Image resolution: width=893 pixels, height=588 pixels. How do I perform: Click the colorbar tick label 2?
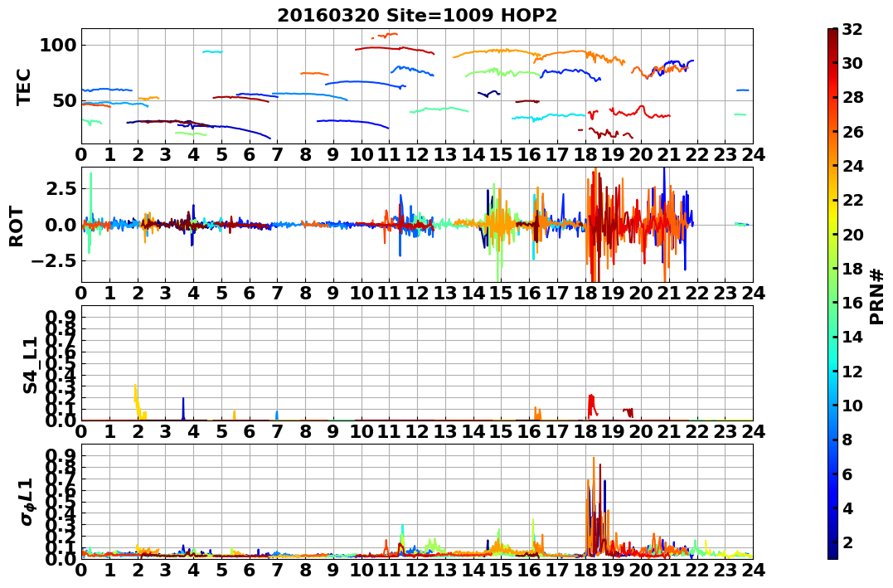tap(847, 542)
